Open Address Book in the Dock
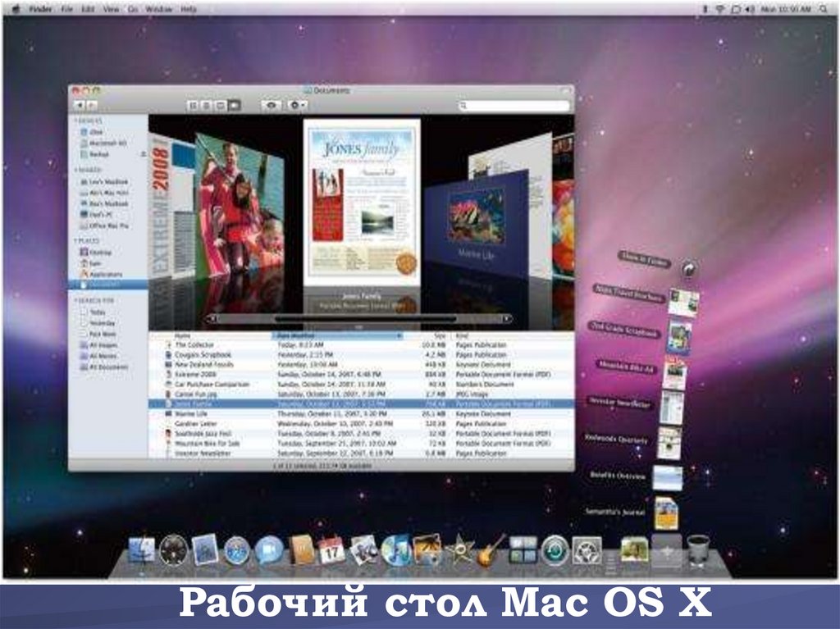 tap(301, 550)
